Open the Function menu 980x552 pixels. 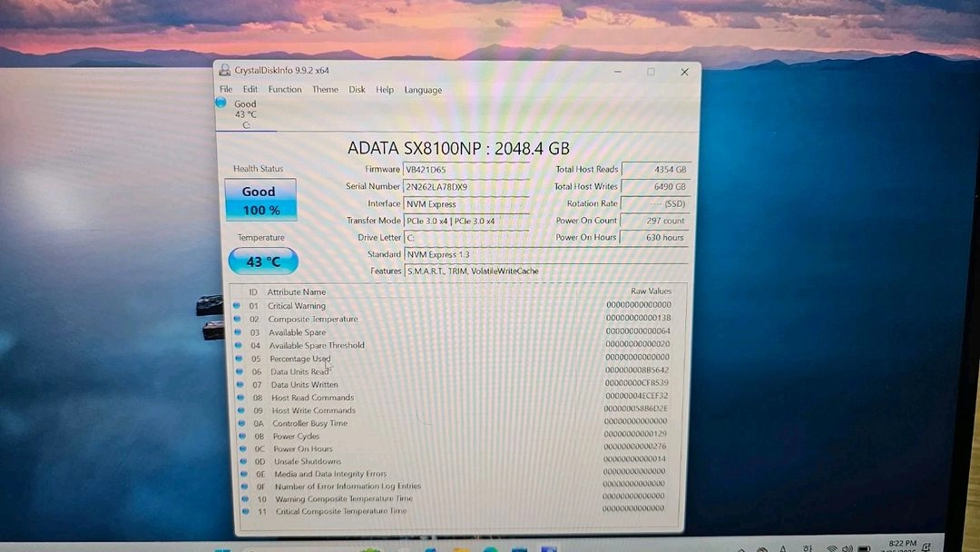(285, 89)
